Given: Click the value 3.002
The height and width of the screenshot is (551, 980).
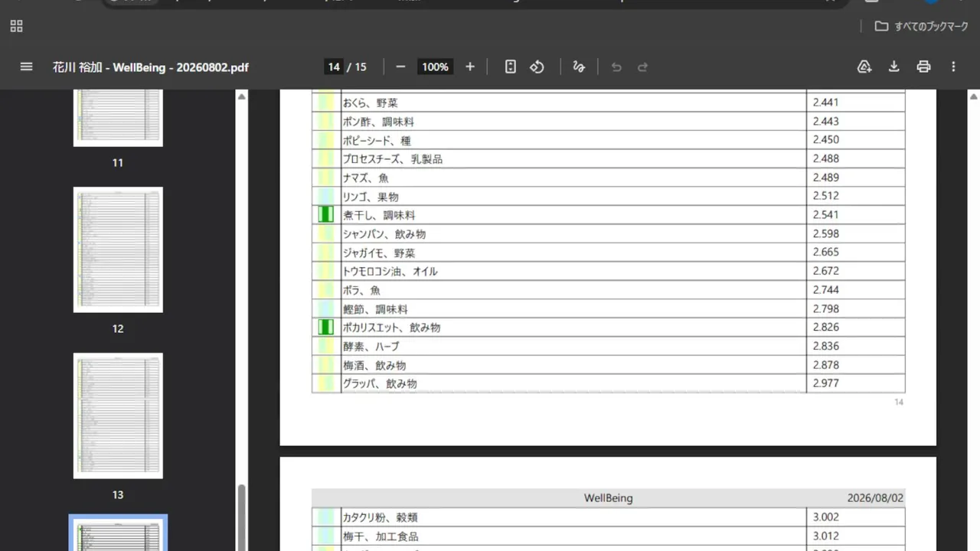Looking at the screenshot, I should pos(826,517).
